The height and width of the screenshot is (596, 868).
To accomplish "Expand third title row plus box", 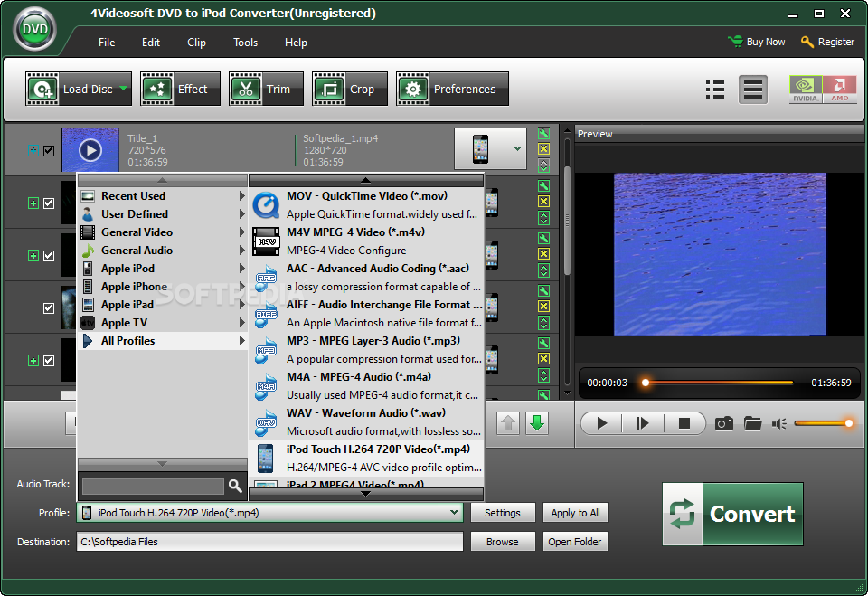I will pos(33,255).
